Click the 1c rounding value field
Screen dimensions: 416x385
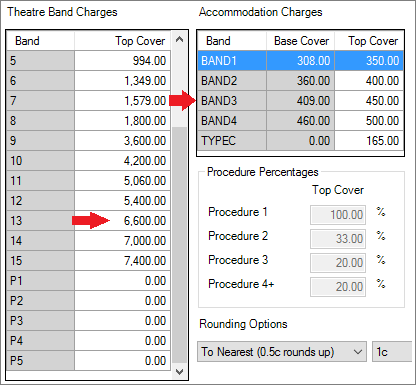(392, 352)
